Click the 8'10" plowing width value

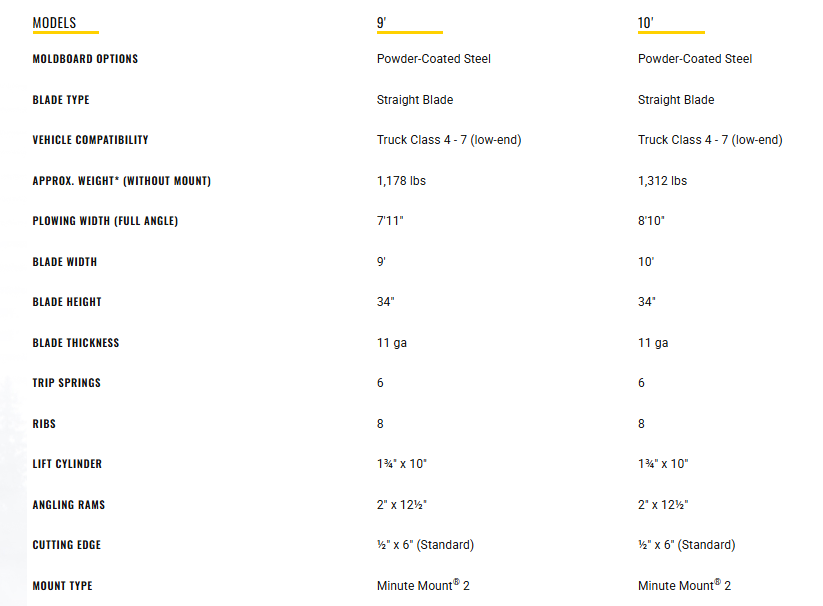(x=651, y=221)
